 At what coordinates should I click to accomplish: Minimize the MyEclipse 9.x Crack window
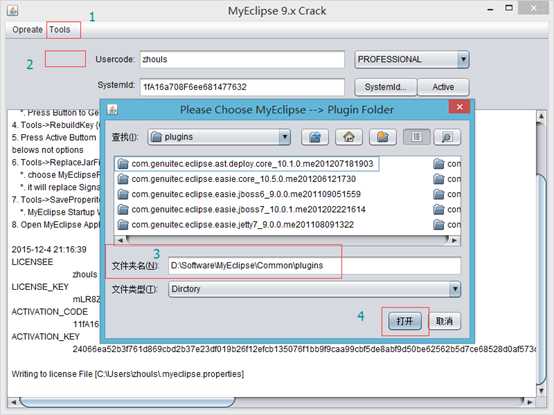[x=490, y=10]
